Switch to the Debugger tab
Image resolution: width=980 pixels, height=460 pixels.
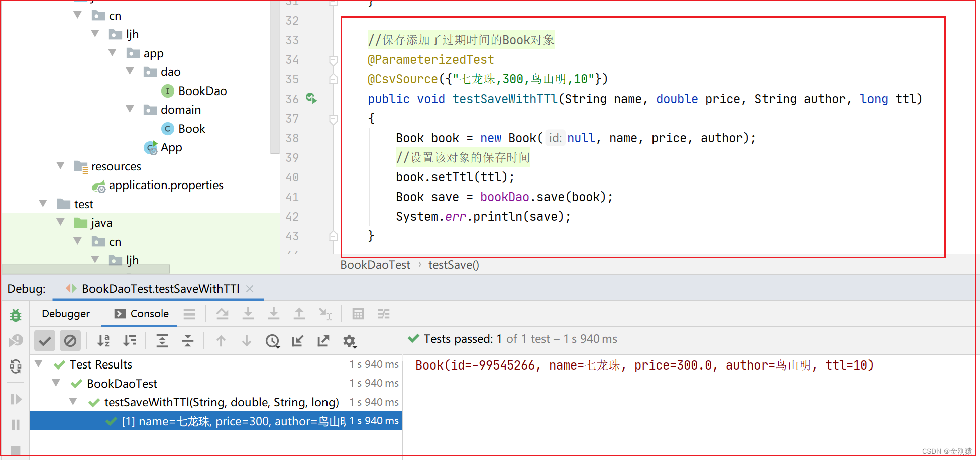pyautogui.click(x=66, y=313)
